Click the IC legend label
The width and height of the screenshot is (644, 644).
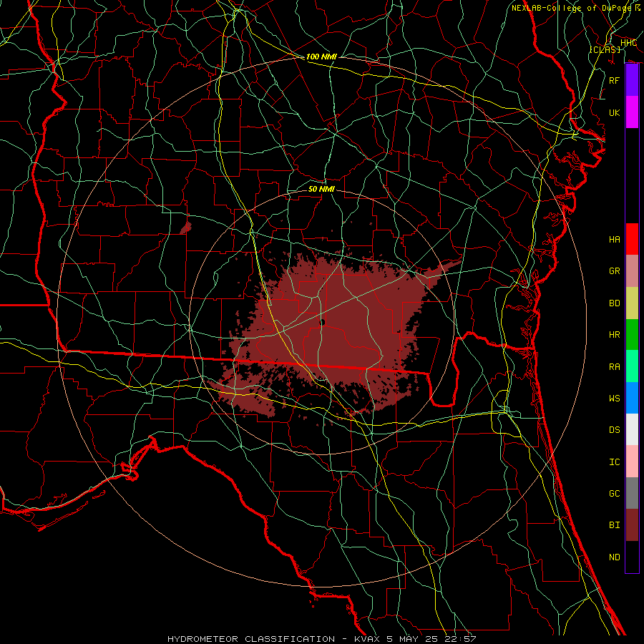click(615, 462)
